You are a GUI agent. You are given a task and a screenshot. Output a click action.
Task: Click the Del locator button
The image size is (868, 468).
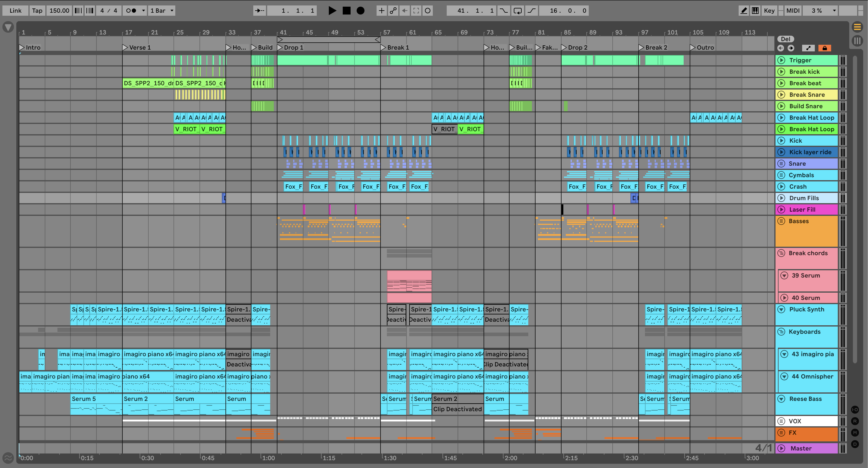pos(785,39)
